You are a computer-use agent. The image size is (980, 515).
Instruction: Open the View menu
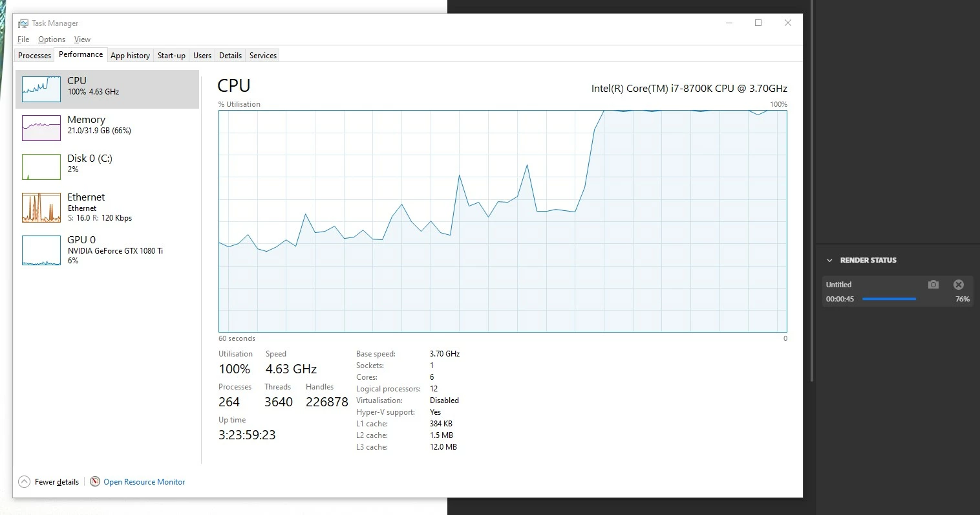click(x=82, y=39)
